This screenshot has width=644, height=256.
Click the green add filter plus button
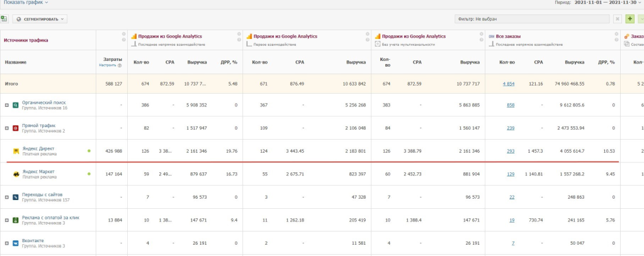coord(630,19)
